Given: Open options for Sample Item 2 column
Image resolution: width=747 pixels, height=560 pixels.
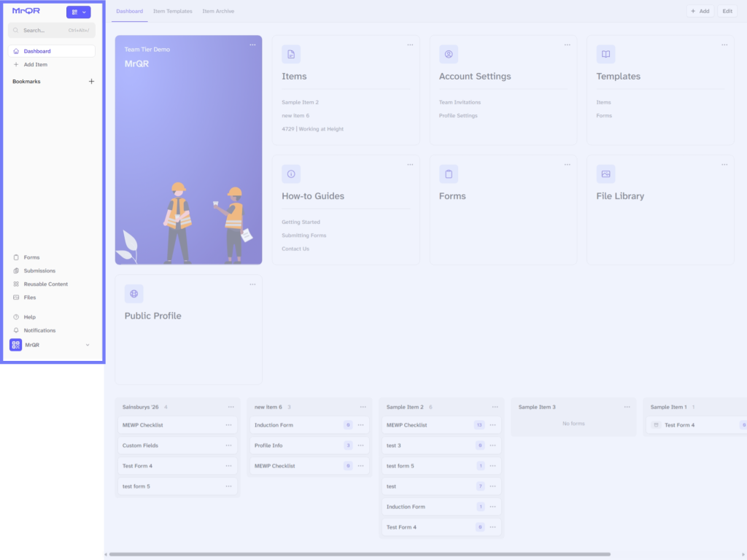Looking at the screenshot, I should tap(495, 407).
